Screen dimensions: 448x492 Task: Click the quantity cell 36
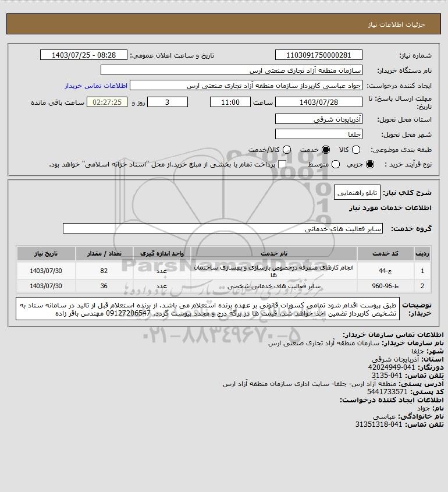point(104,286)
